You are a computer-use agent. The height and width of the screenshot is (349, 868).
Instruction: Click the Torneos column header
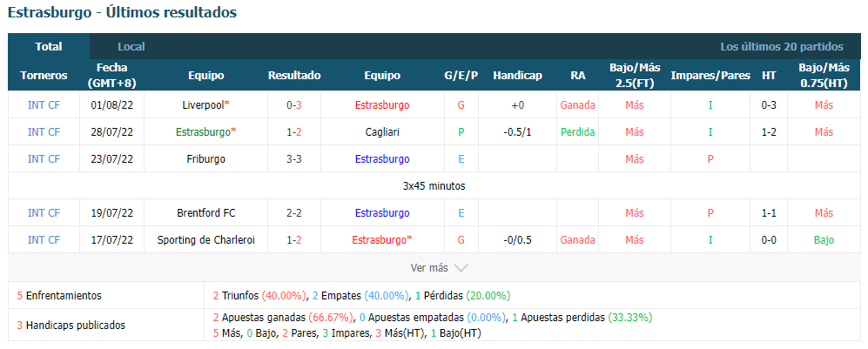[x=44, y=76]
